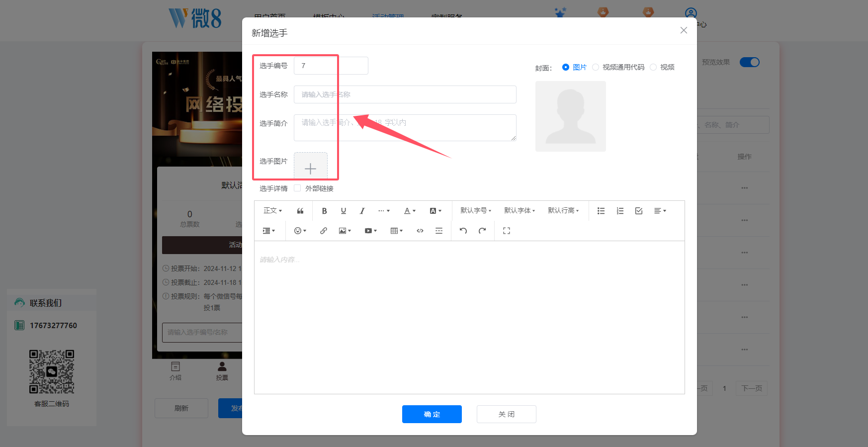Toggle bold formatting in the editor
Image resolution: width=868 pixels, height=447 pixels.
[x=324, y=211]
